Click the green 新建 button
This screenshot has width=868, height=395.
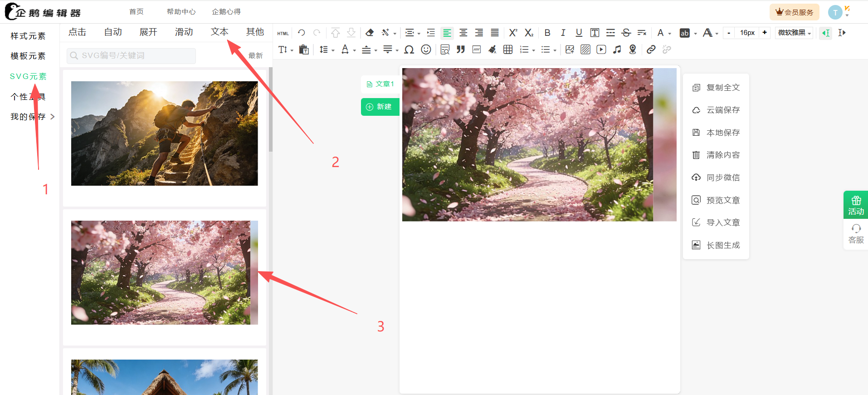coord(380,107)
